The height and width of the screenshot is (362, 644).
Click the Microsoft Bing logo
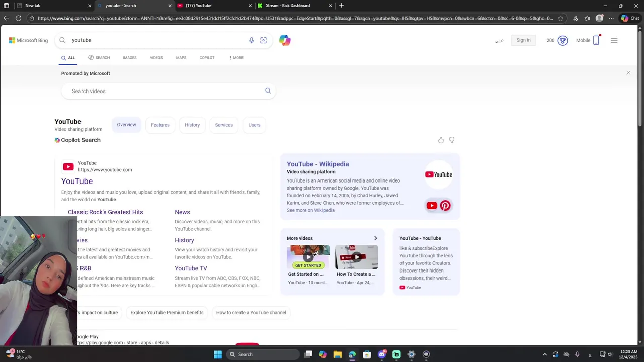pyautogui.click(x=28, y=40)
